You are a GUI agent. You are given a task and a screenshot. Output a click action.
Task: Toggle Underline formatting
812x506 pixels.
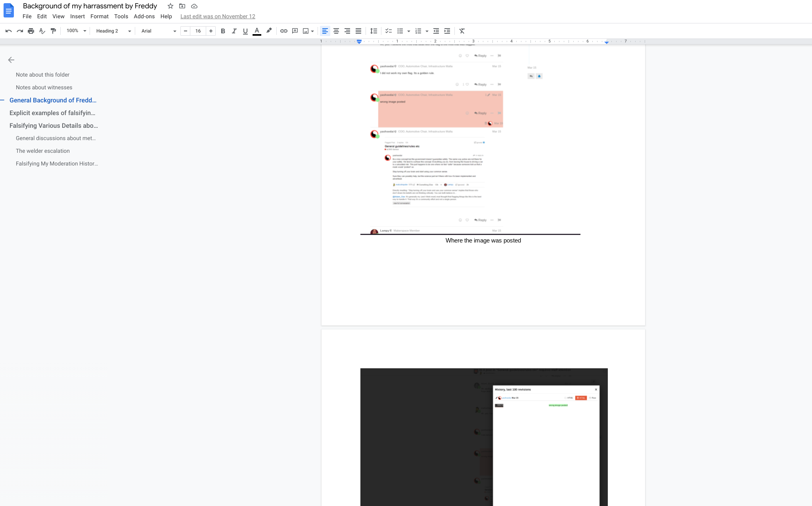[x=245, y=31]
